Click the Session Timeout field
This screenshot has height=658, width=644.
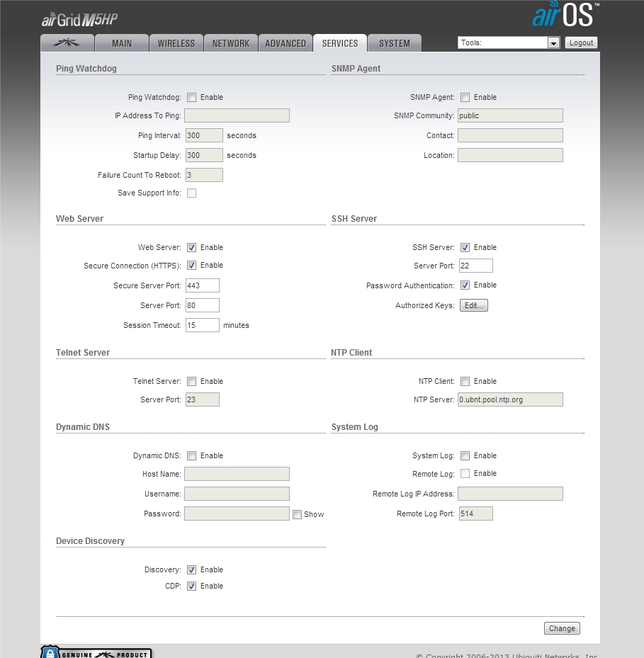pyautogui.click(x=203, y=325)
